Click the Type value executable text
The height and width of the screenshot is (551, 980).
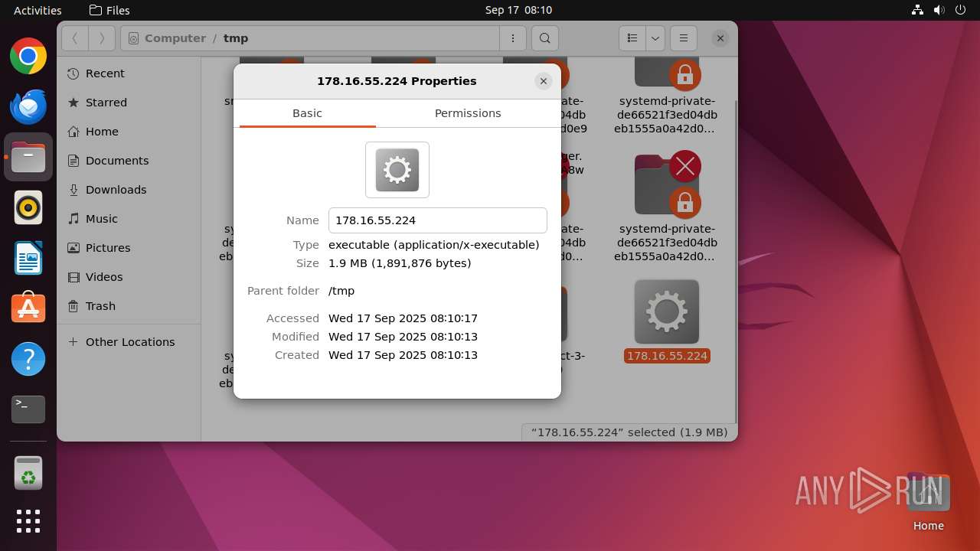pyautogui.click(x=434, y=245)
